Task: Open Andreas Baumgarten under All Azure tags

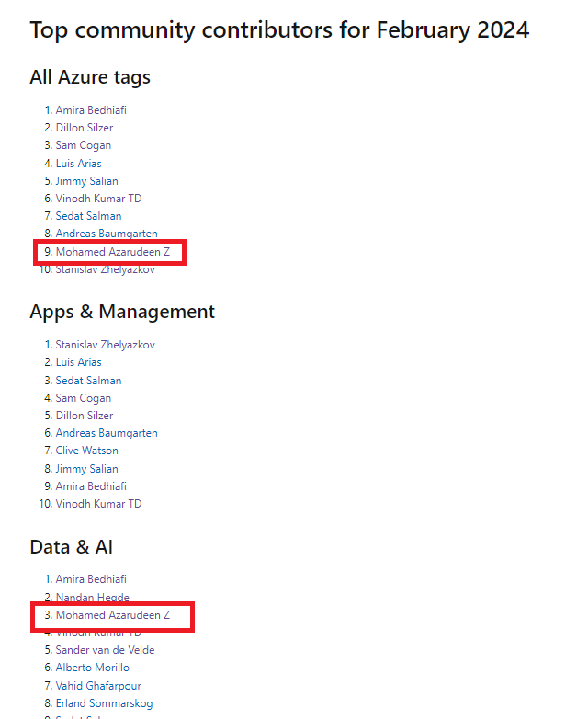Action: tap(107, 234)
